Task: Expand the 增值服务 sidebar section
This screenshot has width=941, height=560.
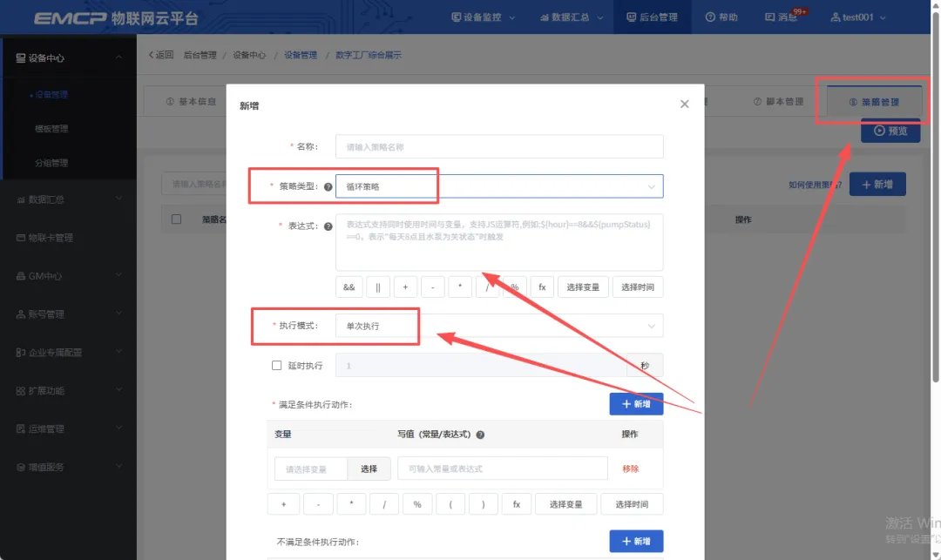Action: point(69,467)
